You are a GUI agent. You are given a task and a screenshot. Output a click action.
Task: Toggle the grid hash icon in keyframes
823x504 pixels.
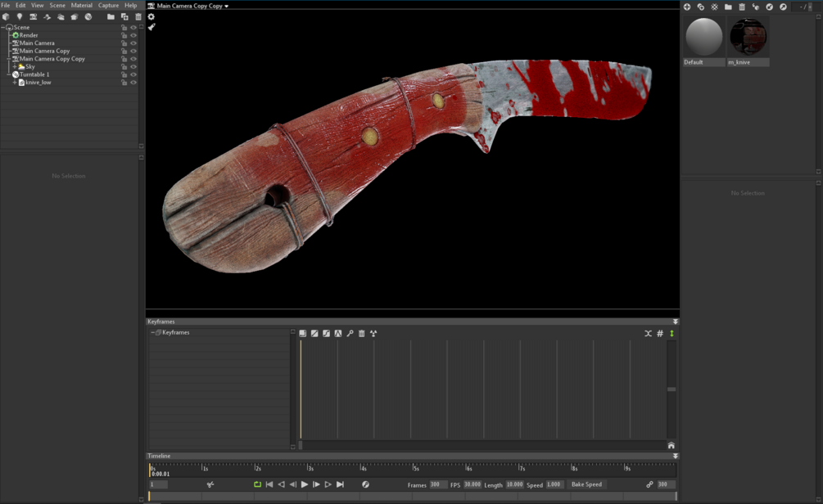click(660, 334)
